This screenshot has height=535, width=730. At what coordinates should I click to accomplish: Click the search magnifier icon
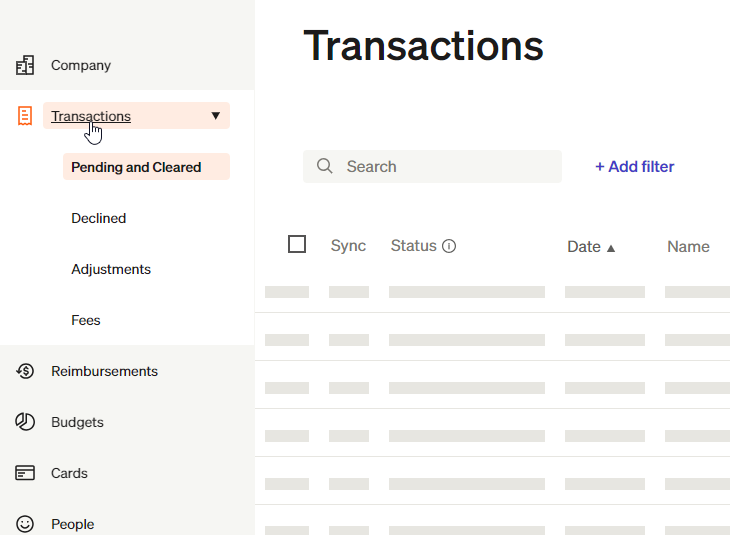point(325,166)
